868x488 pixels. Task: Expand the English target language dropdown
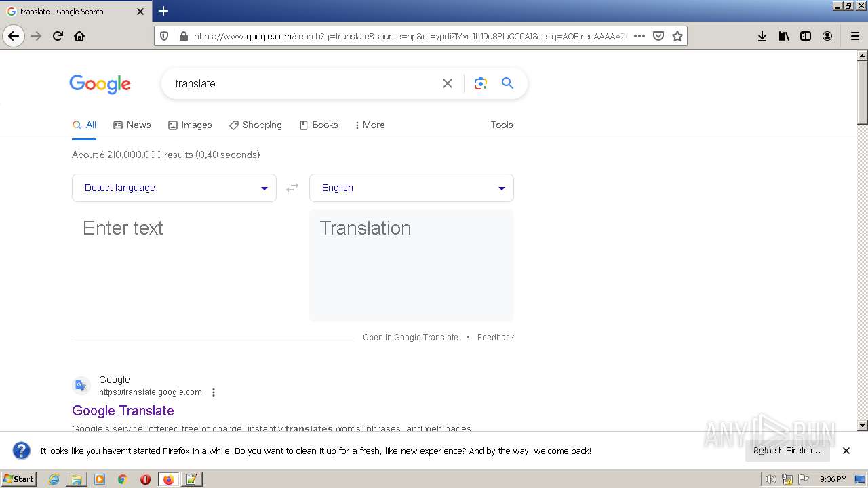412,188
